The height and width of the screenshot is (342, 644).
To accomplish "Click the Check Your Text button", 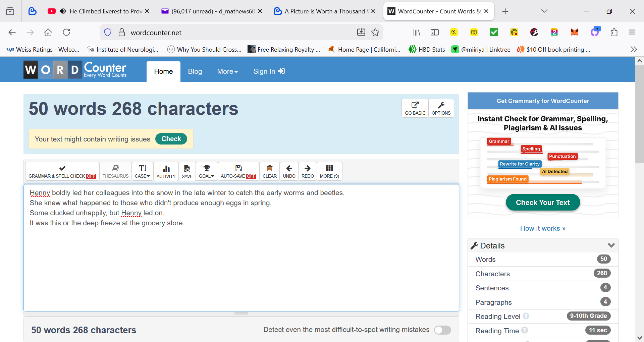I will (x=543, y=203).
